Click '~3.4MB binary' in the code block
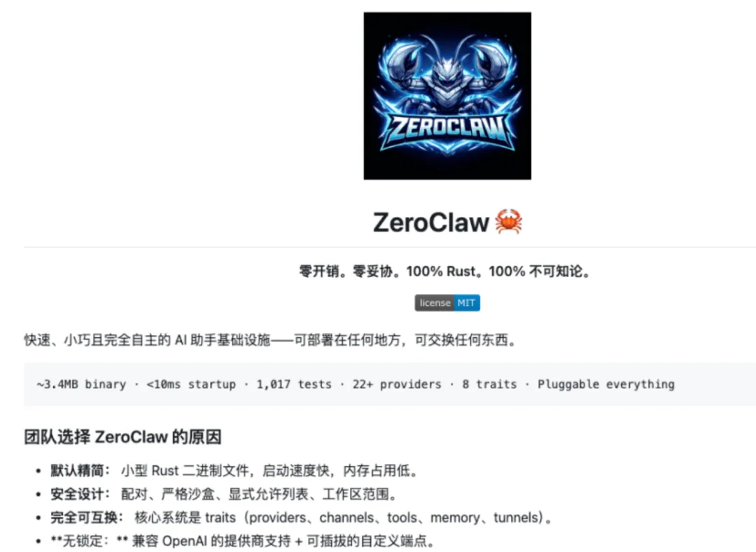The width and height of the screenshot is (756, 552). [x=81, y=384]
